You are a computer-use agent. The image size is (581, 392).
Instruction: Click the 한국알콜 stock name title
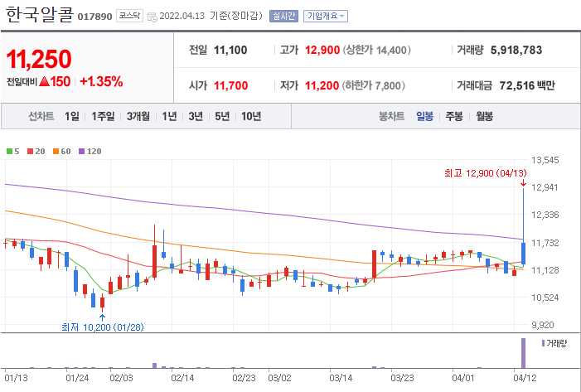(x=40, y=14)
